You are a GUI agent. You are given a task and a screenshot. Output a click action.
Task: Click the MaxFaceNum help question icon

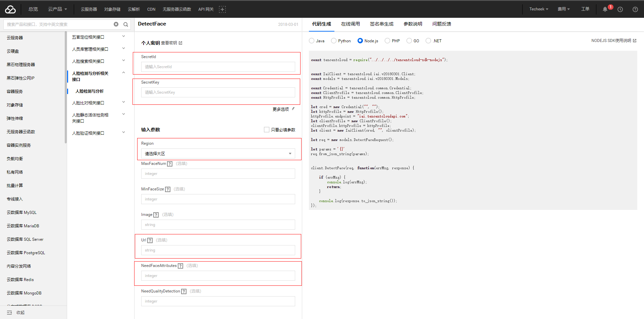coord(170,164)
